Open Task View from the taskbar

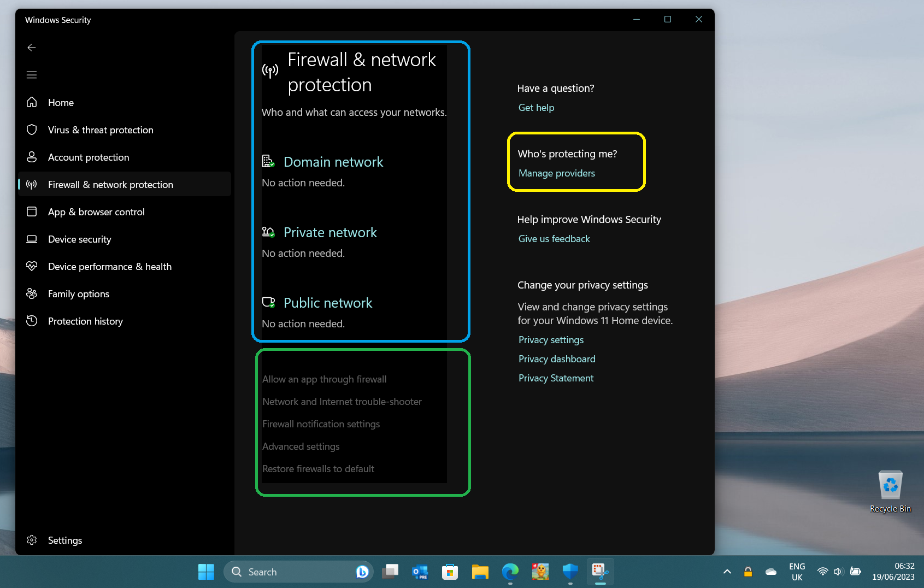390,572
